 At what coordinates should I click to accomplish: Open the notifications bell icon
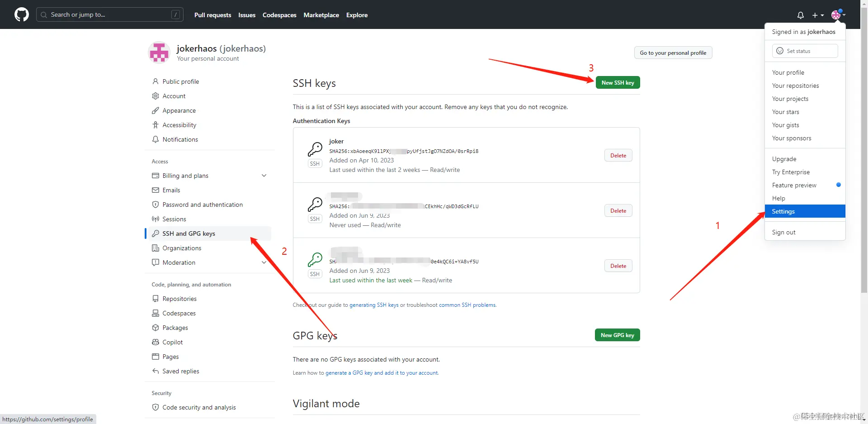[x=800, y=15]
